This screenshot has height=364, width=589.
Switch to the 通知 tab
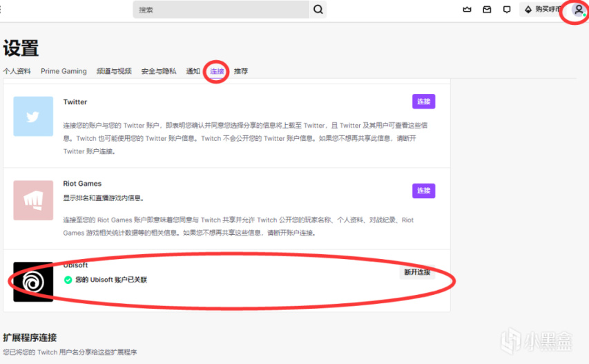[x=193, y=71]
